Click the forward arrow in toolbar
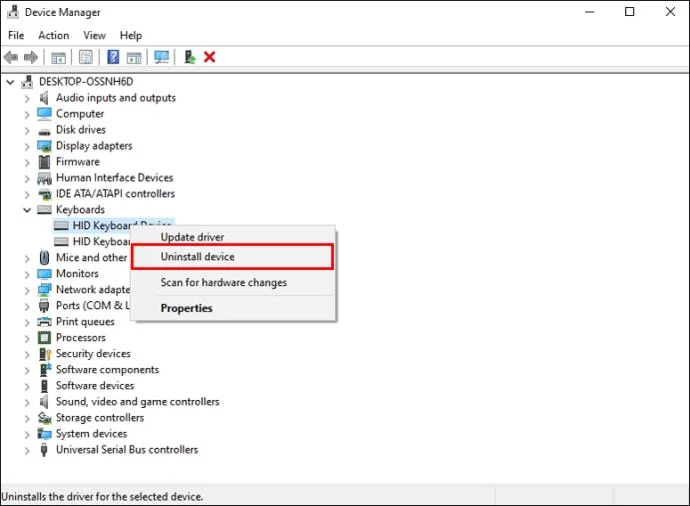 (x=31, y=57)
